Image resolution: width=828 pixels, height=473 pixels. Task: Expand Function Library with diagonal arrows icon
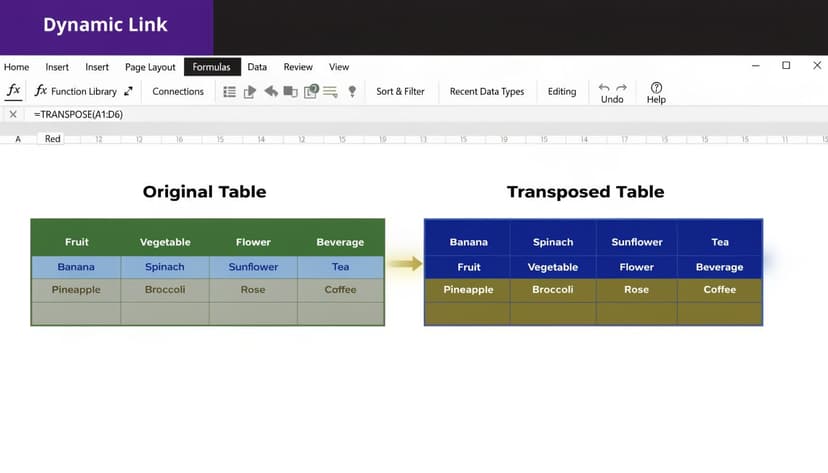pos(128,91)
